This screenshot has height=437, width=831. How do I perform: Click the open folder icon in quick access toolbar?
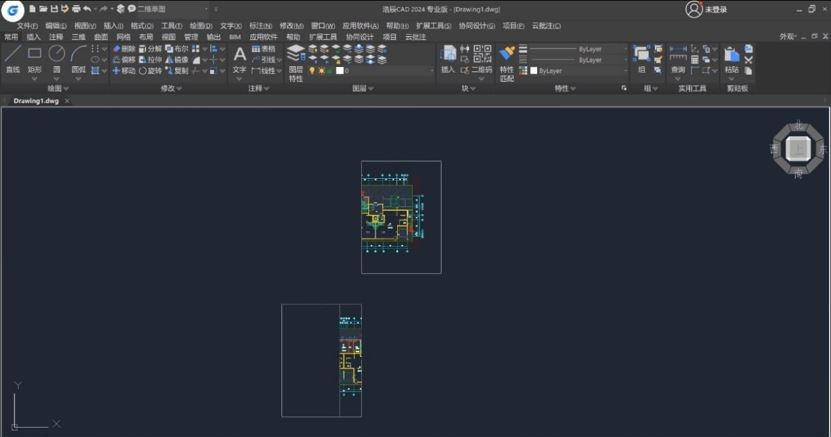43,8
